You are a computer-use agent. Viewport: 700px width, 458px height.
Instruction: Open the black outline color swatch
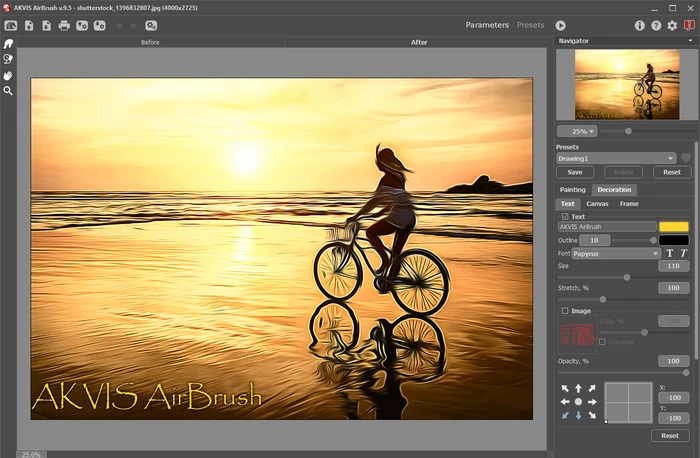coord(674,240)
